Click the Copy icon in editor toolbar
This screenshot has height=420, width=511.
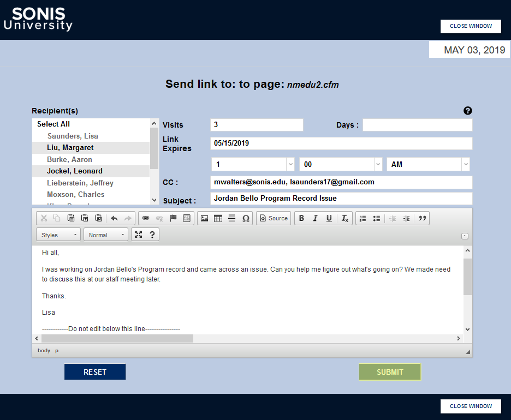[x=57, y=218]
